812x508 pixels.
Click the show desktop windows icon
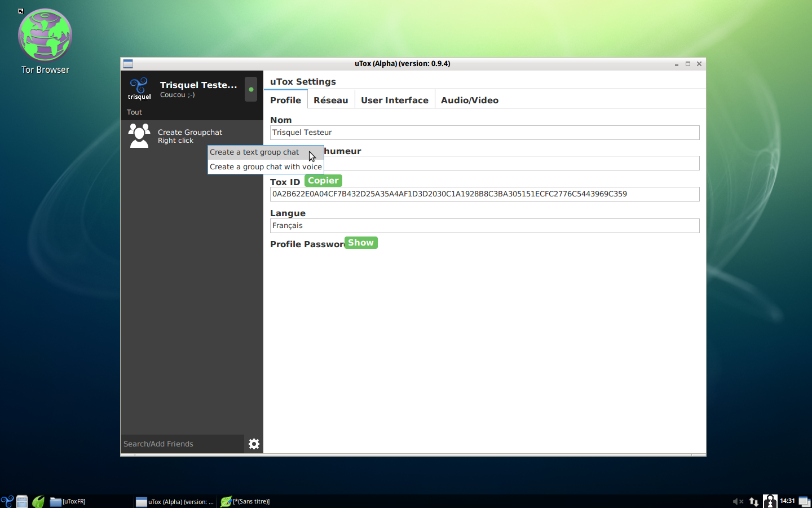[x=805, y=501]
